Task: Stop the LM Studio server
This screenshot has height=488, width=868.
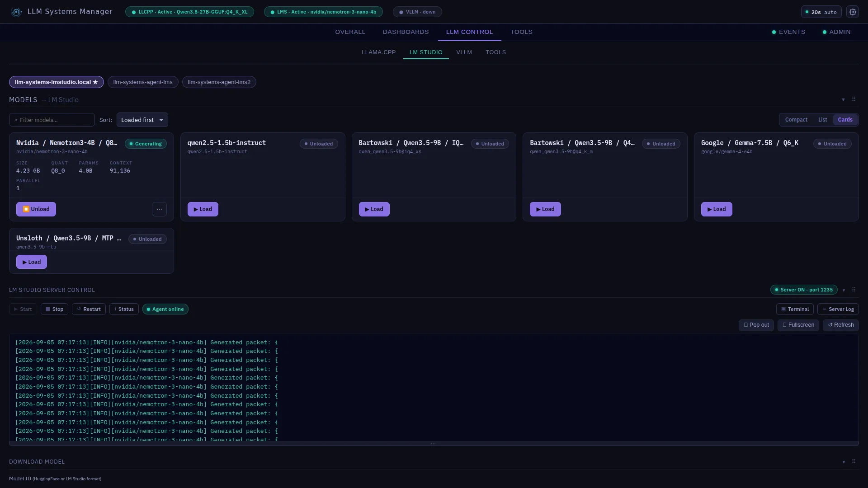Action: click(54, 309)
